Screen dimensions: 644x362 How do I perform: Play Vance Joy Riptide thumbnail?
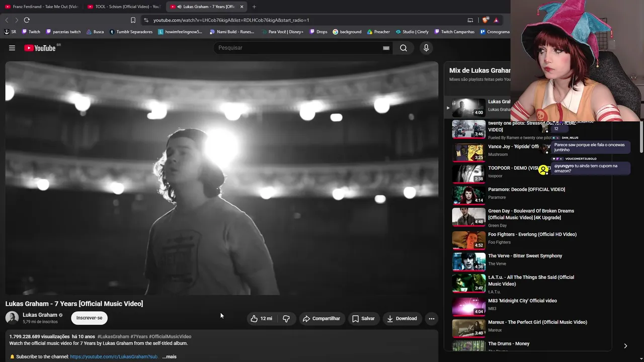468,152
